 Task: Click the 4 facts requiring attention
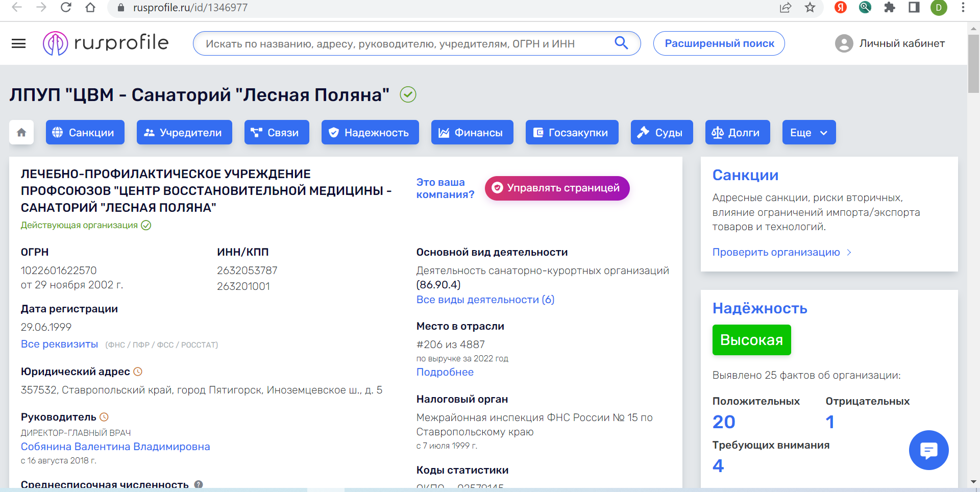point(718,466)
